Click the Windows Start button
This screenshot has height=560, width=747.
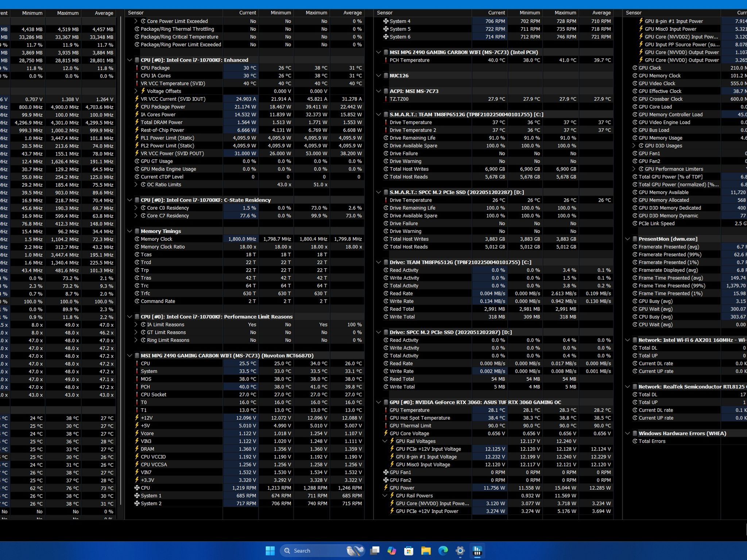(270, 551)
